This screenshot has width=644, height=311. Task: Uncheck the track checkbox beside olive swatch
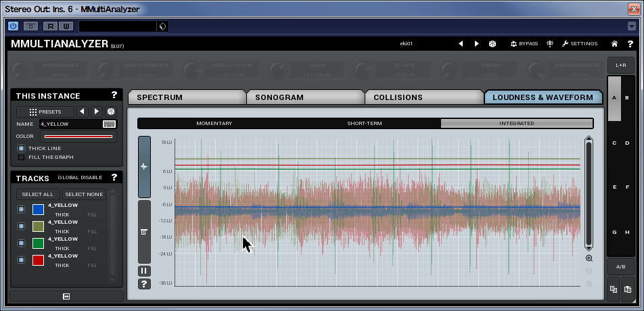coord(22,226)
